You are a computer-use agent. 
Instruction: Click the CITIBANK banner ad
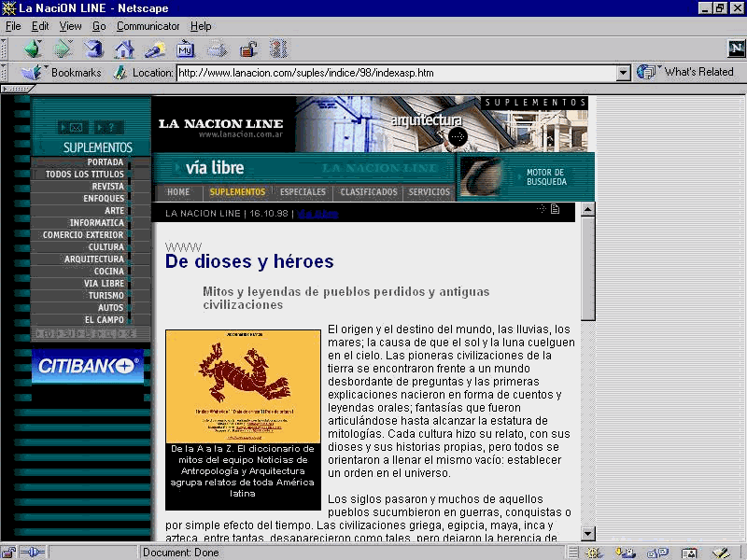[88, 366]
